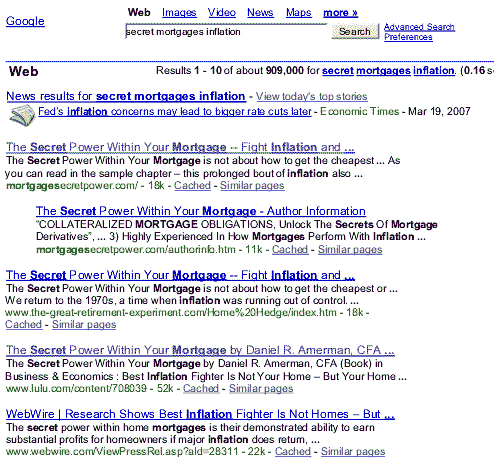Screen dimensions: 494x467
Task: Click the search query input field
Action: [226, 31]
